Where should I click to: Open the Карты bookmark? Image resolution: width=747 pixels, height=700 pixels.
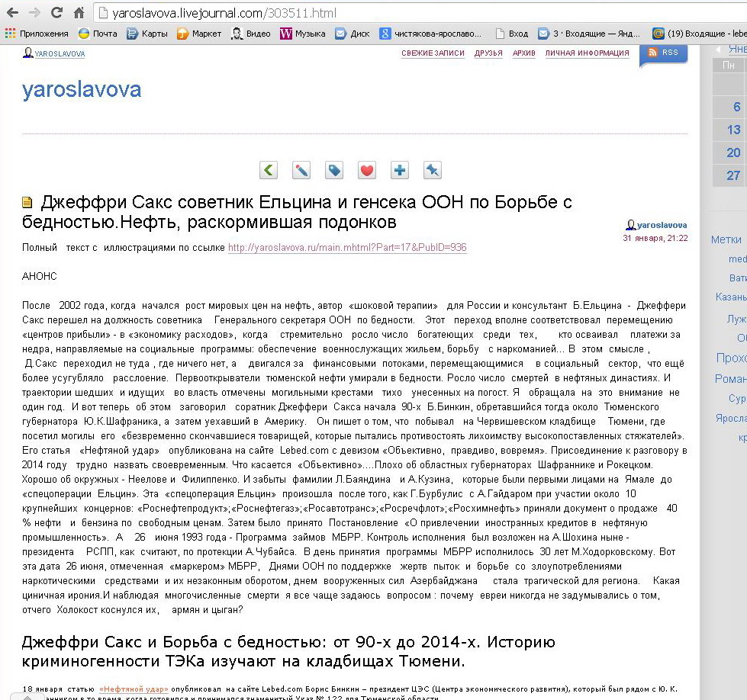point(147,34)
